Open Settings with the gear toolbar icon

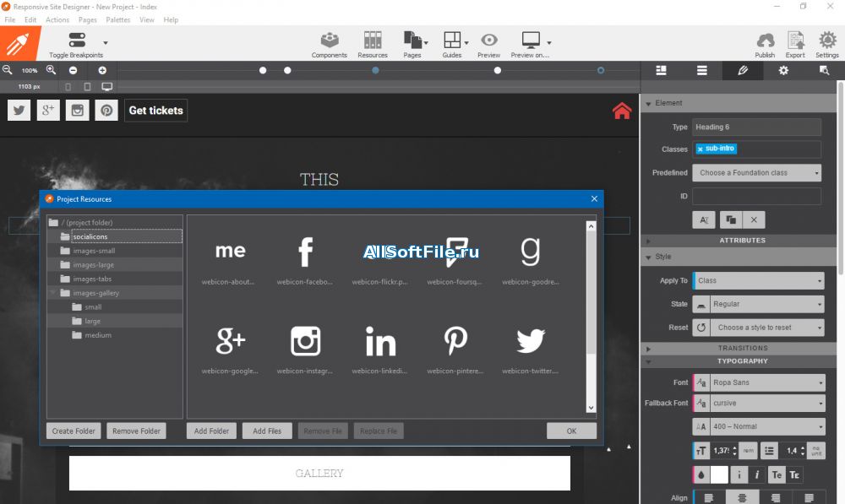[827, 40]
